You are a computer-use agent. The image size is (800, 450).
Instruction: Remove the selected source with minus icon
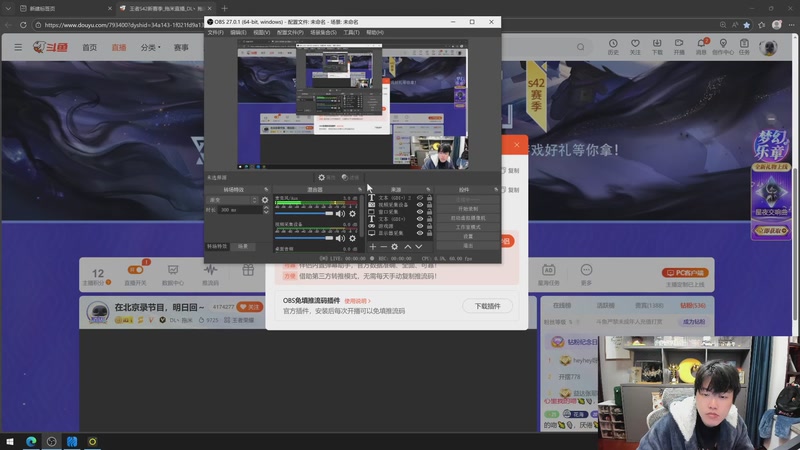384,246
